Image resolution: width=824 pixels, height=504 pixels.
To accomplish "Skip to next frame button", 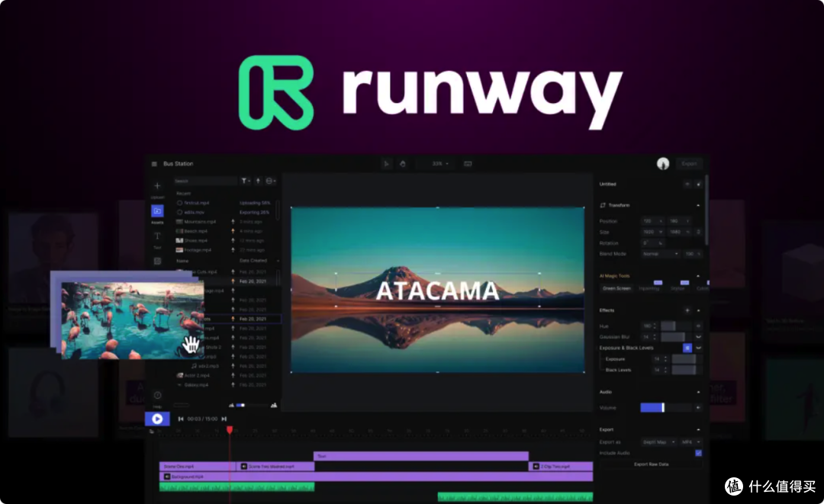I will pos(224,419).
